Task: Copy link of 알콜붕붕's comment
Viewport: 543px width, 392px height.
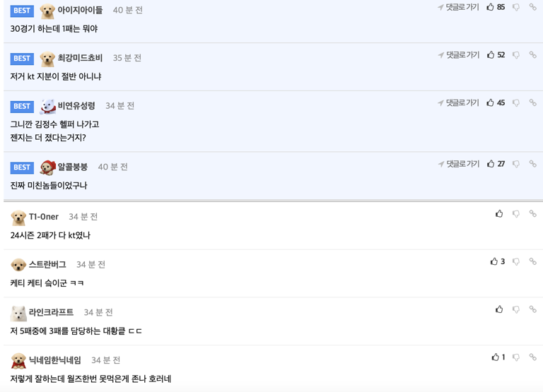Action: click(532, 164)
